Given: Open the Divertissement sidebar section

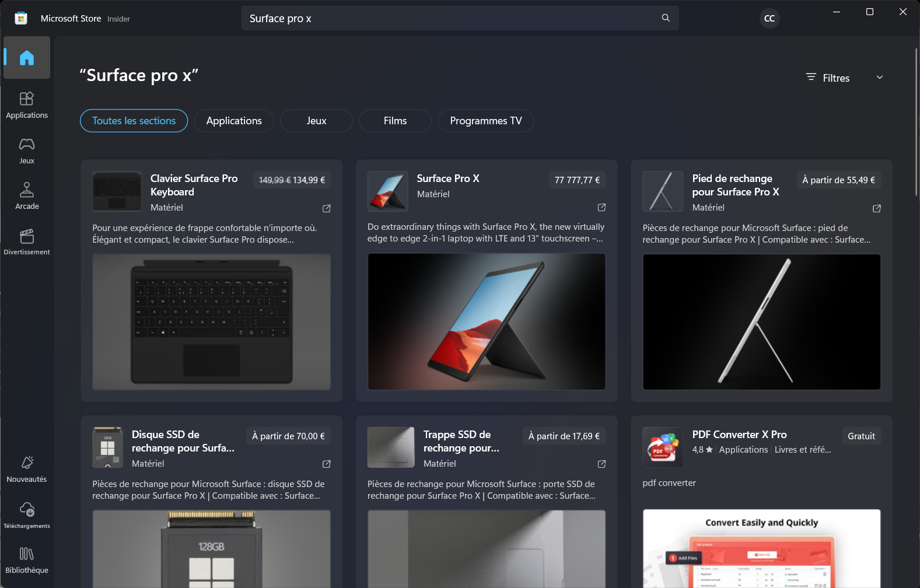Looking at the screenshot, I should 27,242.
